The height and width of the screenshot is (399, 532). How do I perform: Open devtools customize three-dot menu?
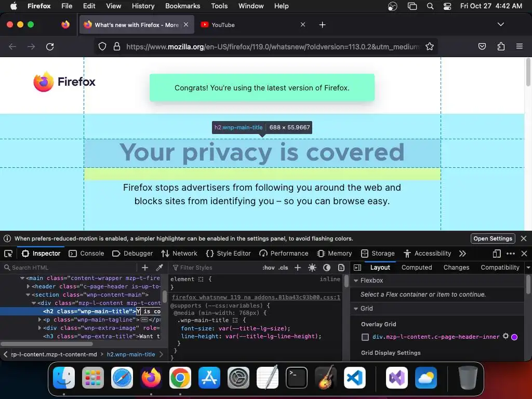[511, 254]
